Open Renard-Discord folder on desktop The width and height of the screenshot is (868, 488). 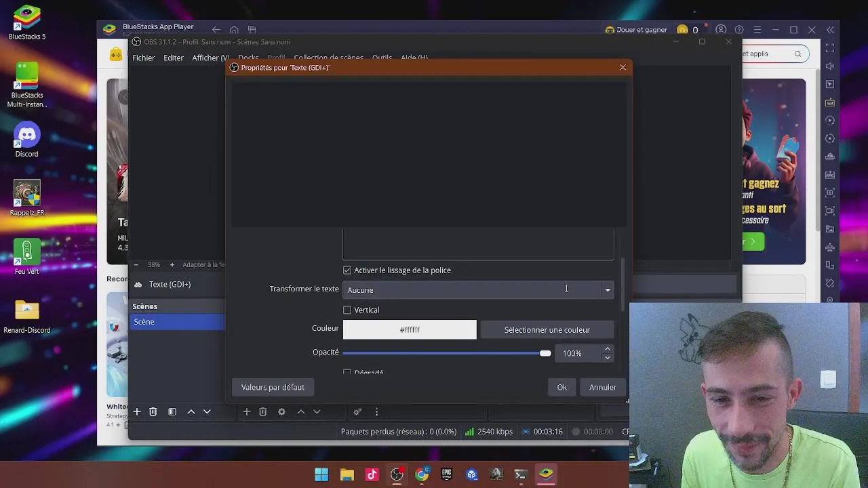[27, 317]
